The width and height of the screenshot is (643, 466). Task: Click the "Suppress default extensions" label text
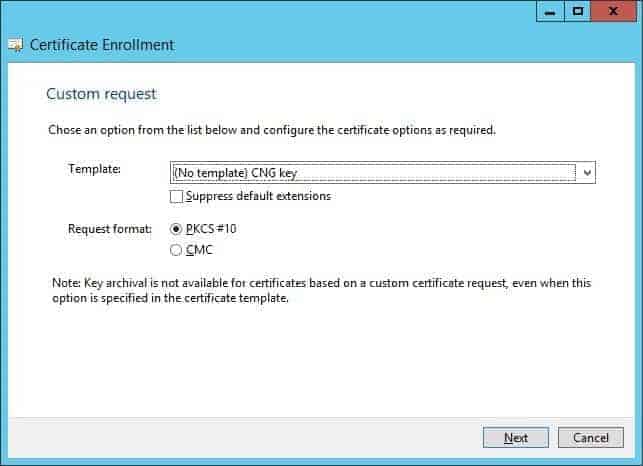pos(258,196)
